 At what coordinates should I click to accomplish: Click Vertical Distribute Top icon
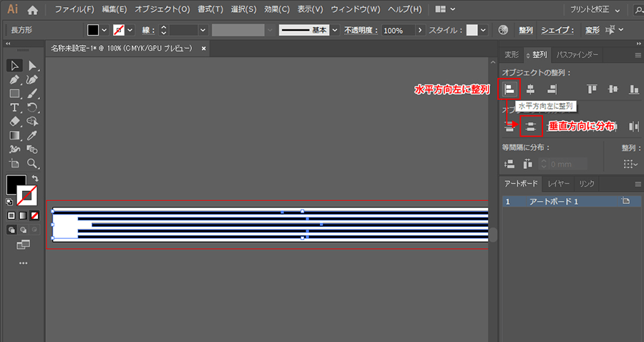pos(509,127)
